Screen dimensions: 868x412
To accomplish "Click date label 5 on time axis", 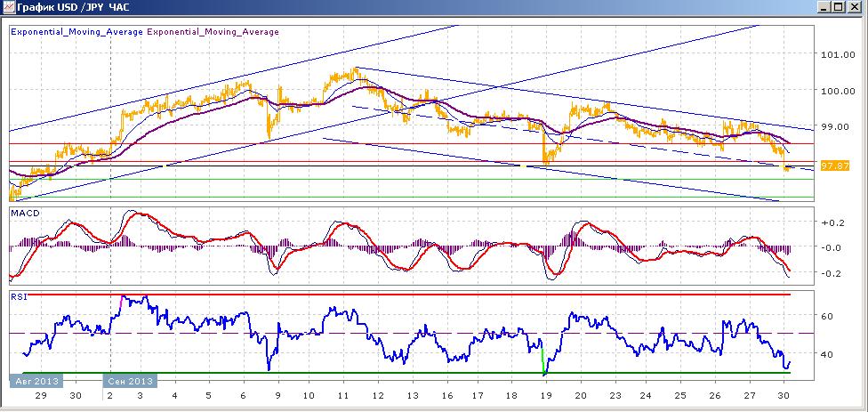I will 209,397.
